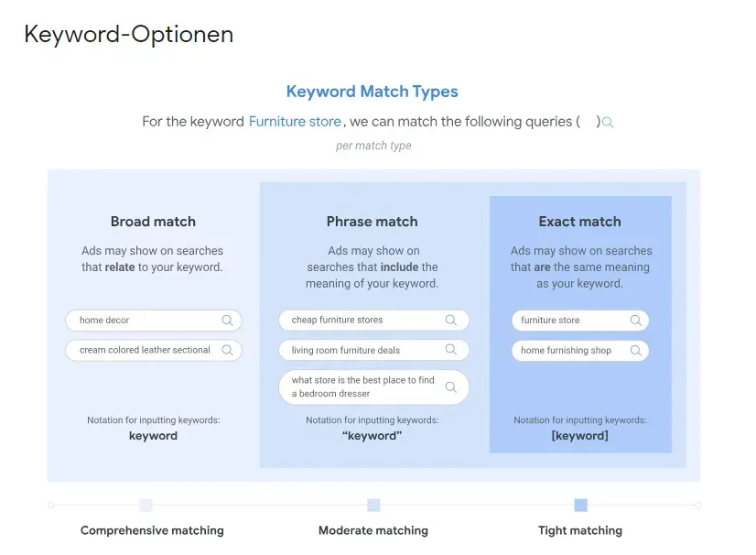Click search icon beside 'cheap furniture stores'
Image resolution: width=756 pixels, height=555 pixels.
(x=451, y=320)
